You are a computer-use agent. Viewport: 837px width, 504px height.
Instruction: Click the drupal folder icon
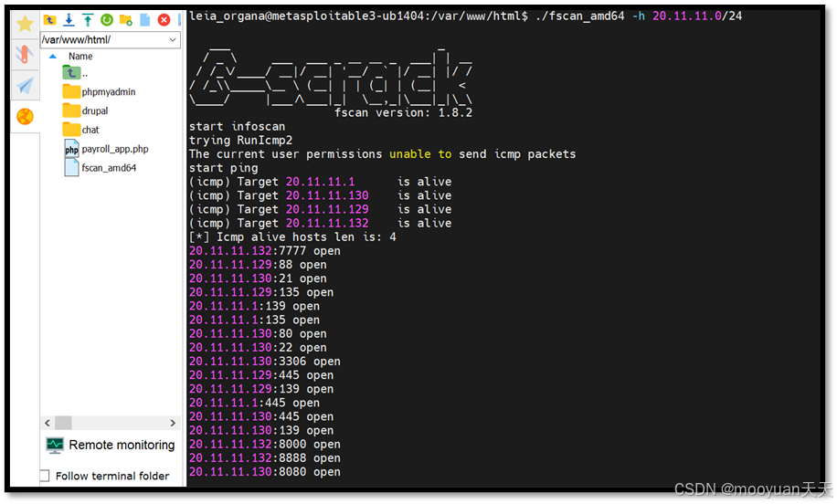[71, 110]
